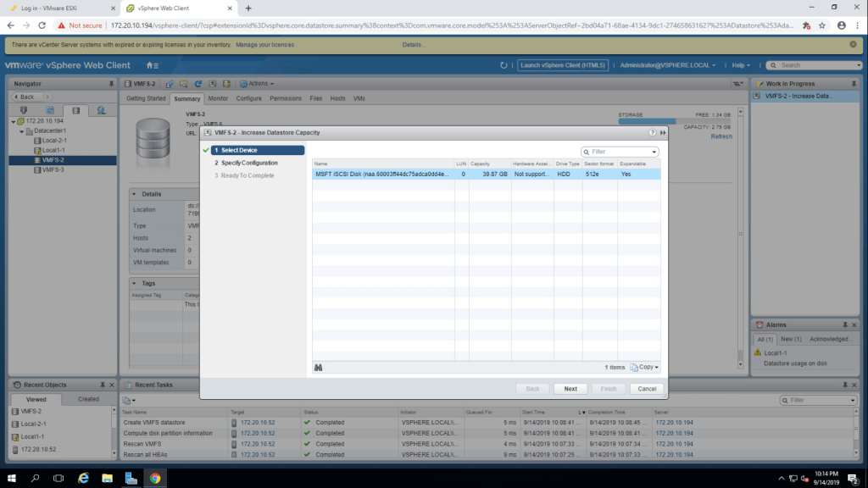Open the Actions dropdown menu
Screen dimensions: 868x488
[257, 84]
